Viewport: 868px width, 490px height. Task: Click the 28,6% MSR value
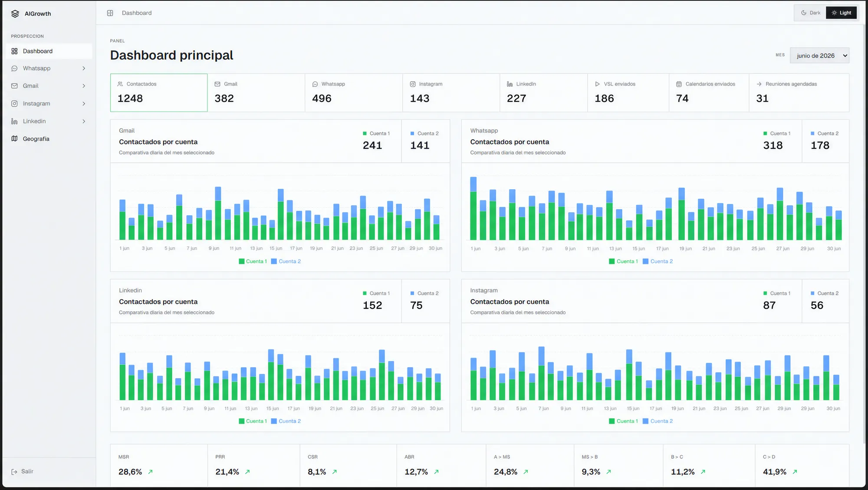130,472
